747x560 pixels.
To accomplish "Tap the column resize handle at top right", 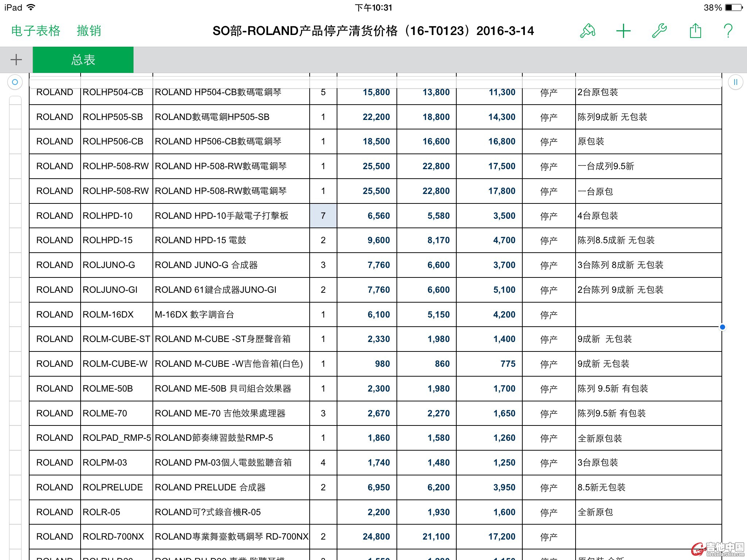I will [x=735, y=82].
